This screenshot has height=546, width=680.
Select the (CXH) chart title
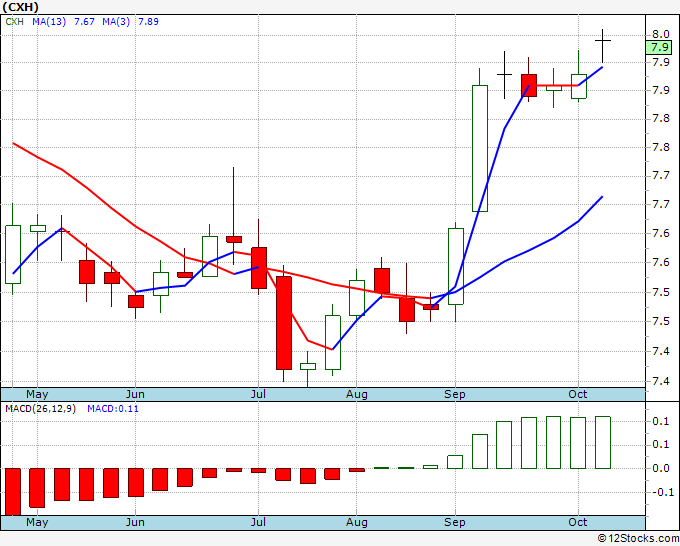(20, 7)
